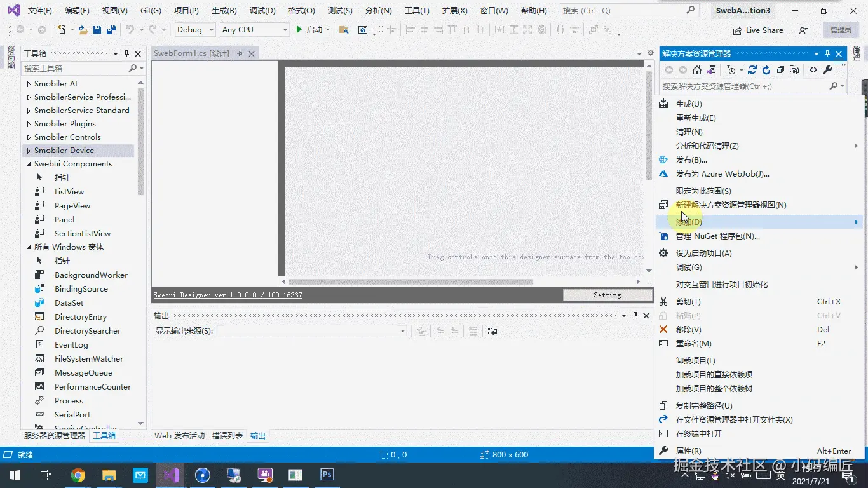
Task: Select ListView in Swebui Compoments
Action: point(69,192)
